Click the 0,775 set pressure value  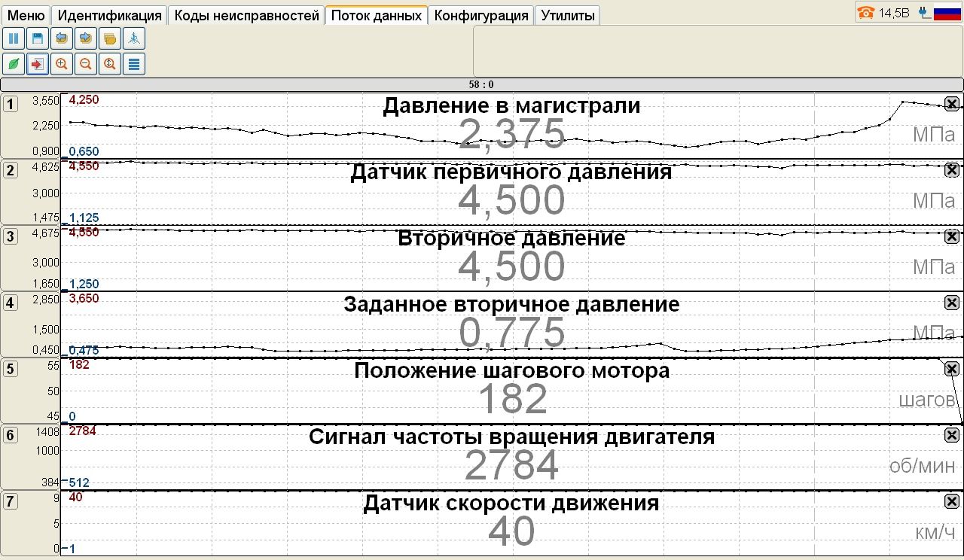[511, 333]
